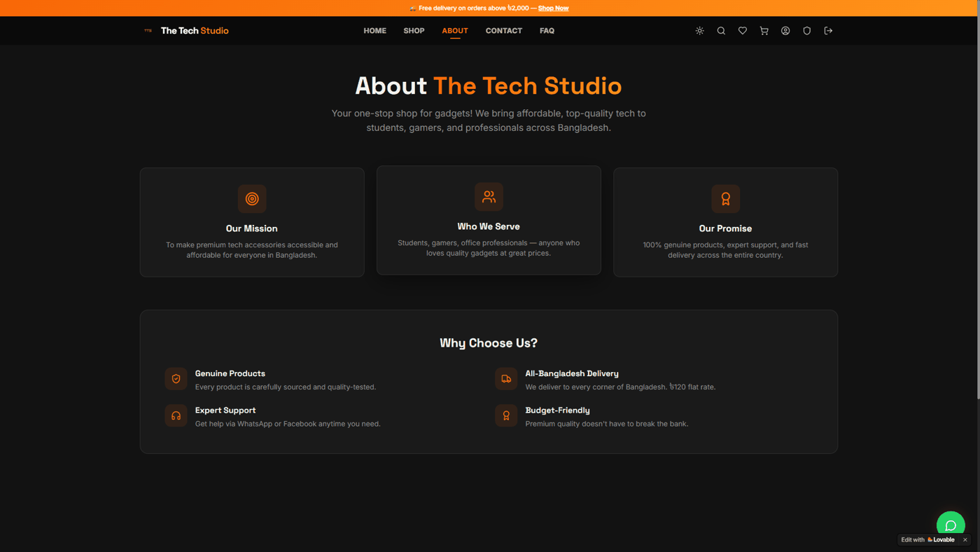Click the About The Tech Studio page heading
Image resolution: width=980 pixels, height=552 pixels.
[489, 85]
